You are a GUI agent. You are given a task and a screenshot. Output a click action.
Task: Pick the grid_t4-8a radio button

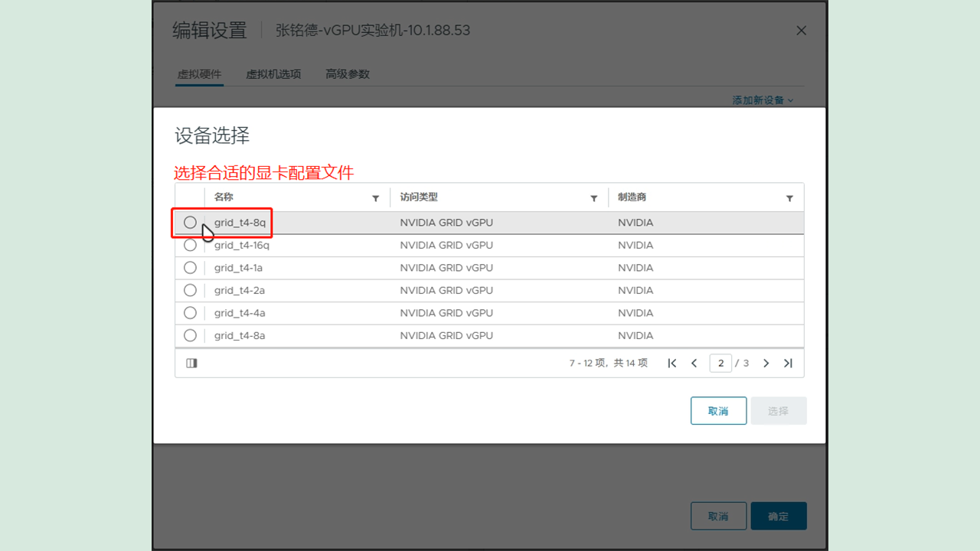(190, 335)
